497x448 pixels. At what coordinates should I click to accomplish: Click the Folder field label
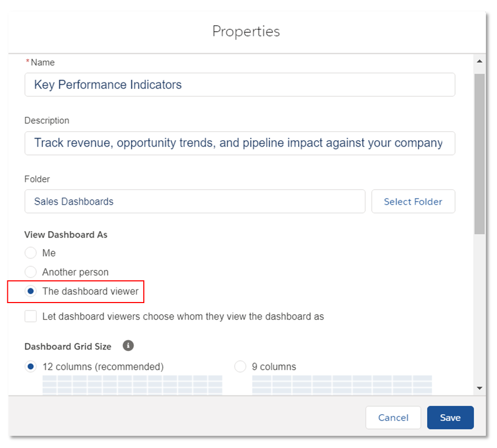click(x=37, y=179)
